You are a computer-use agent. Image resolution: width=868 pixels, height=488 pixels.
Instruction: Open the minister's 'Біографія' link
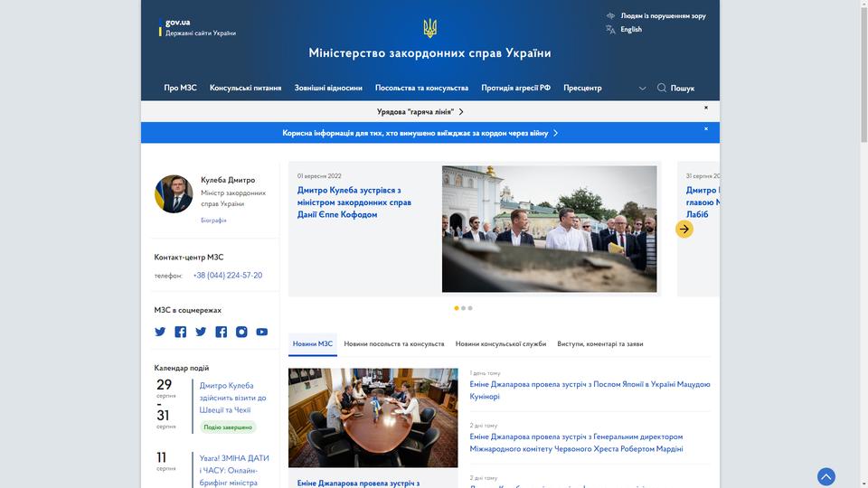pos(213,221)
